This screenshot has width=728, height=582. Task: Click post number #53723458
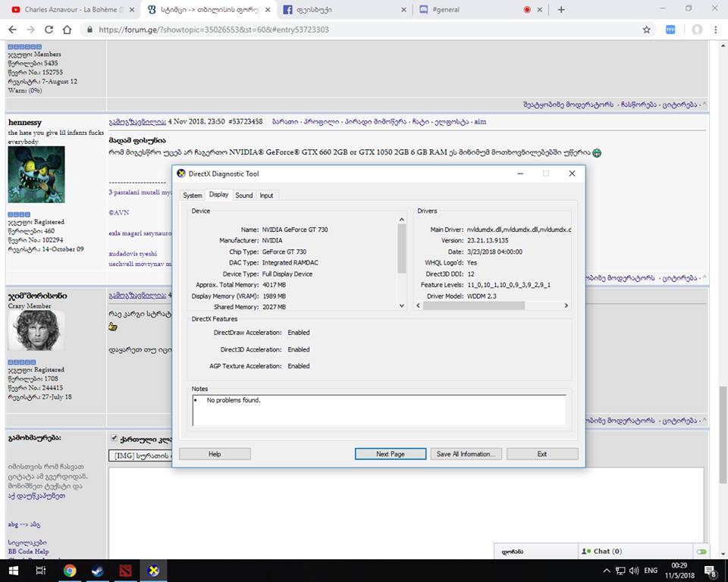[x=245, y=121]
